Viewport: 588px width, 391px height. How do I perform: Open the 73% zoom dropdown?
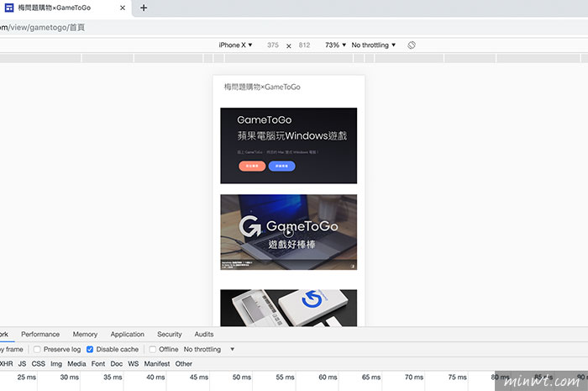[335, 45]
